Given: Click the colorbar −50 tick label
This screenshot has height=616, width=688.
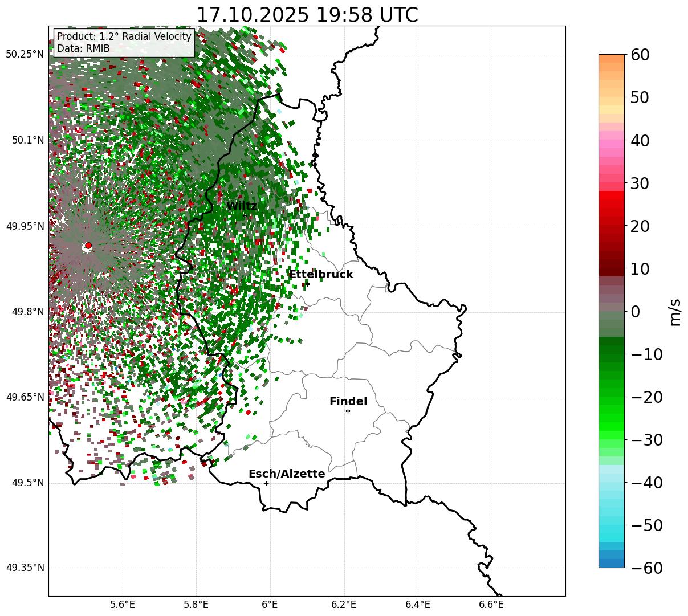Looking at the screenshot, I should [x=646, y=525].
